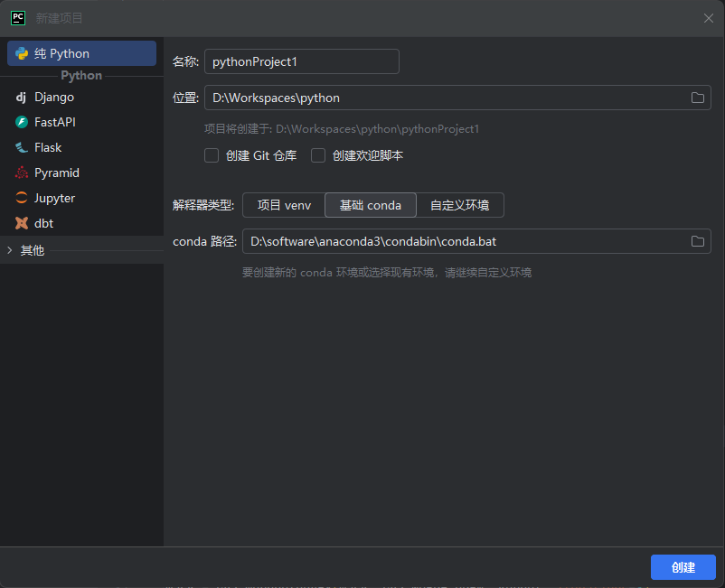Open folder browser for conda 路径
Viewport: 725px width, 588px height.
[696, 241]
